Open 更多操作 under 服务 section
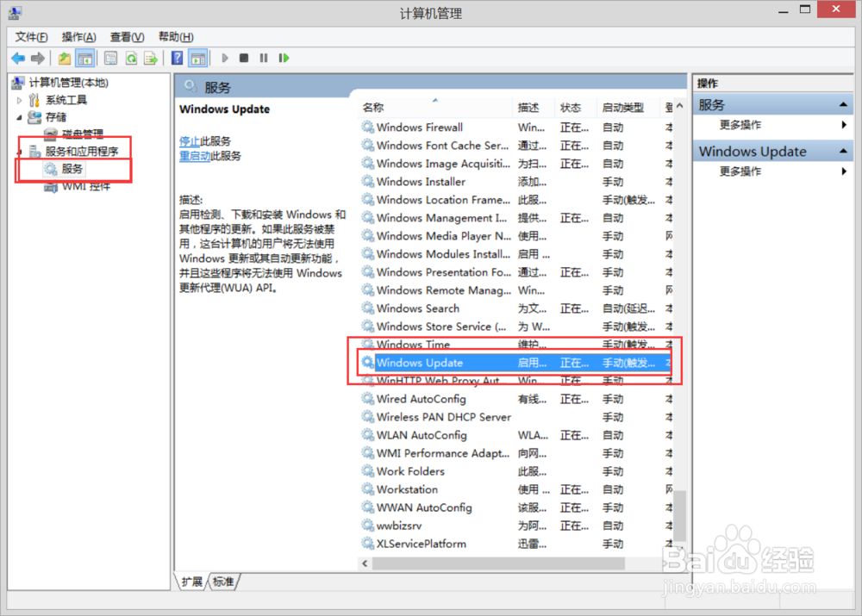The image size is (862, 616). click(x=740, y=125)
